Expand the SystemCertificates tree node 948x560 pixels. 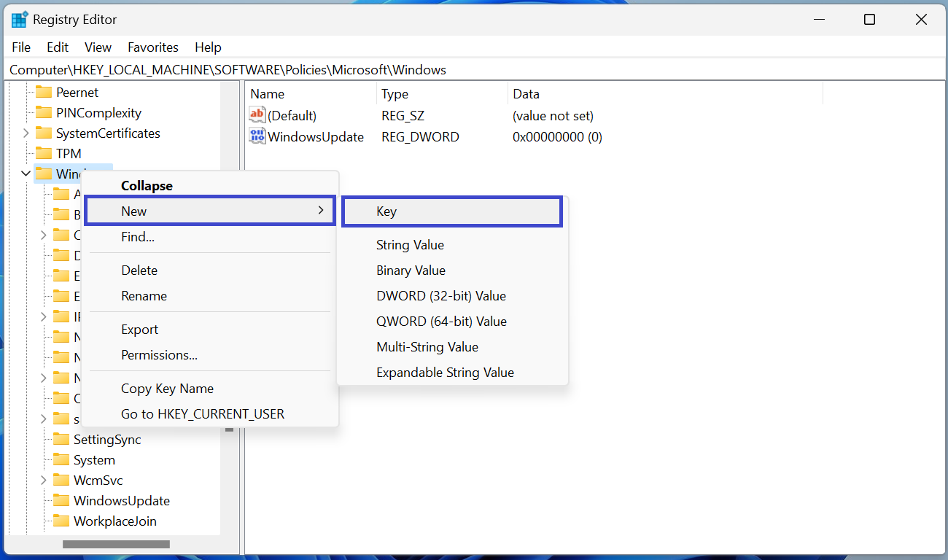coord(26,133)
